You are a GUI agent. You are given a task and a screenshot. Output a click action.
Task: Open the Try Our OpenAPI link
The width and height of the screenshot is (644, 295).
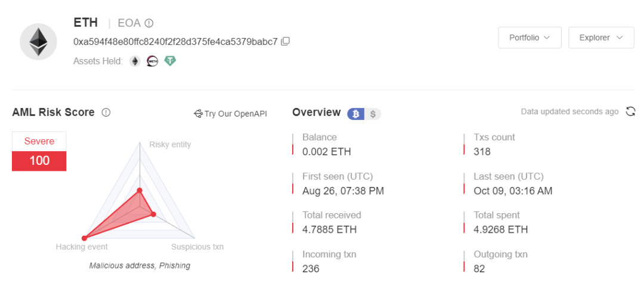230,113
